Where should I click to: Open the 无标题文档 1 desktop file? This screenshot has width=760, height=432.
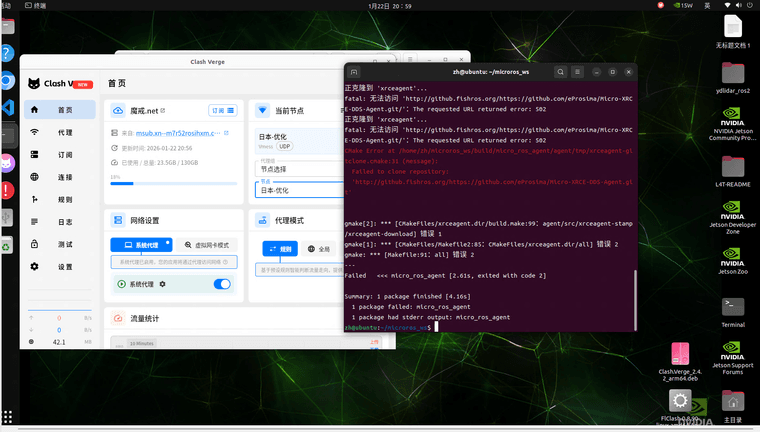(x=732, y=32)
